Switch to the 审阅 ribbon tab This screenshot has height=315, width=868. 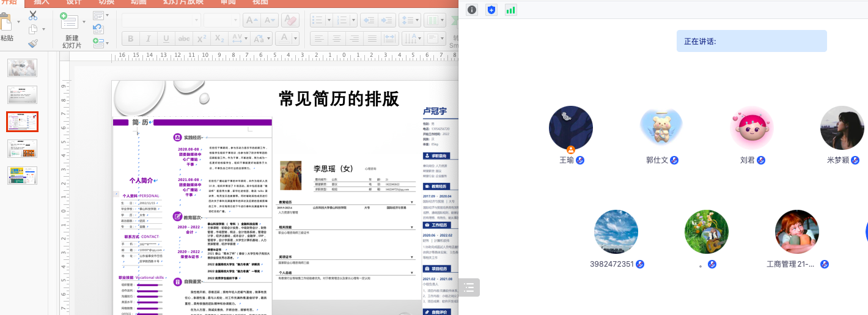[228, 2]
